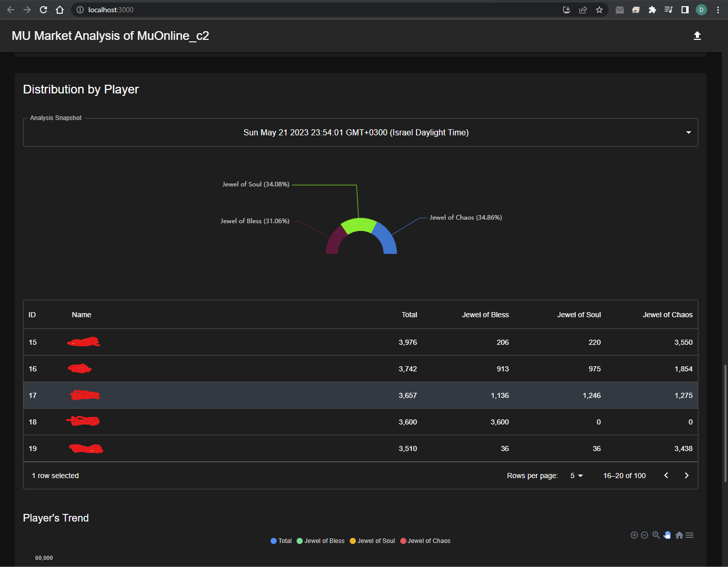The height and width of the screenshot is (567, 728).
Task: Click the site info icon in address bar
Action: tap(80, 10)
